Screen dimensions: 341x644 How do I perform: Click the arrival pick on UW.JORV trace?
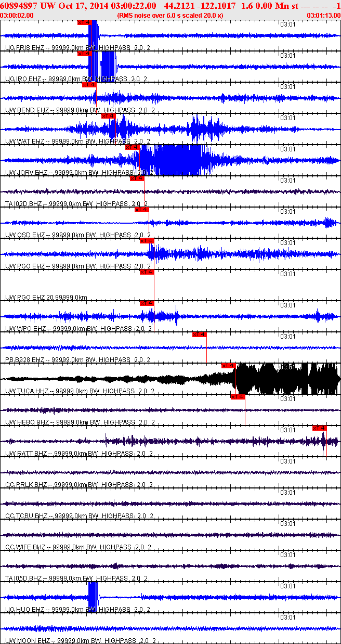click(x=132, y=147)
